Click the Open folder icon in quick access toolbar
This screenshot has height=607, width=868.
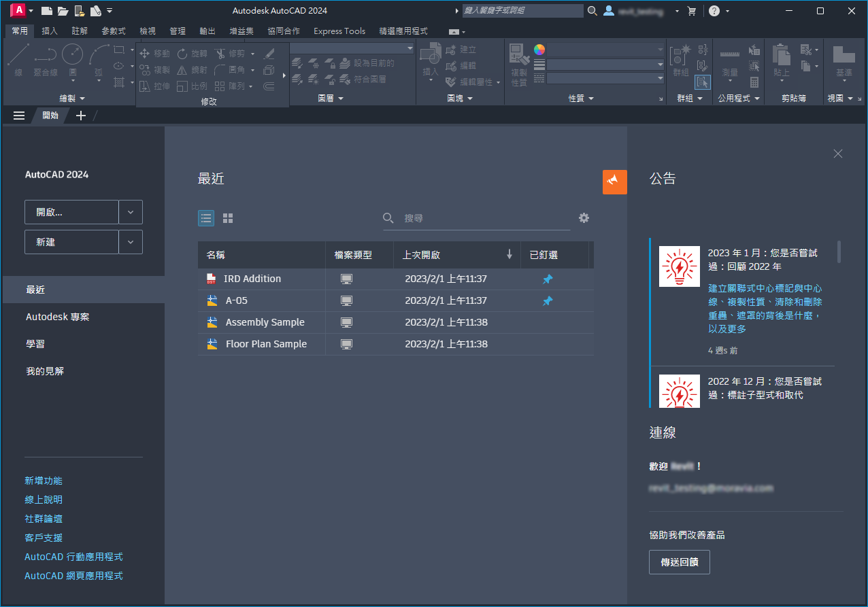click(x=63, y=11)
